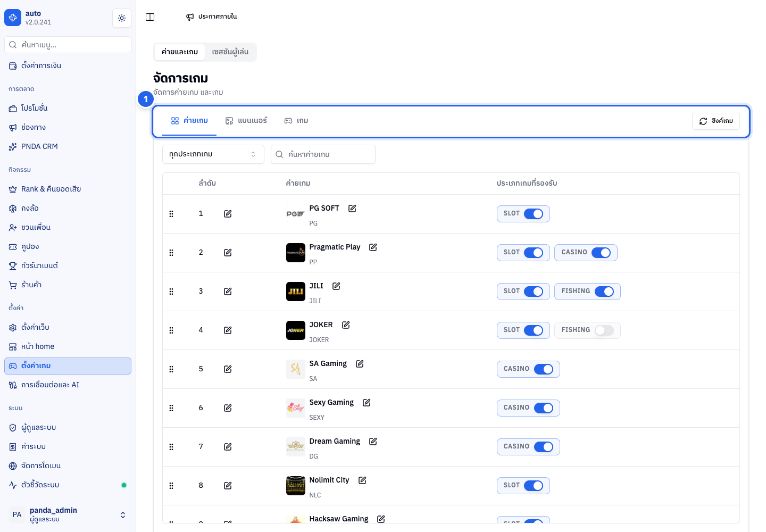Click the edit icon beside PG SOFT name
Screen dimensions: 766x532
coord(352,209)
